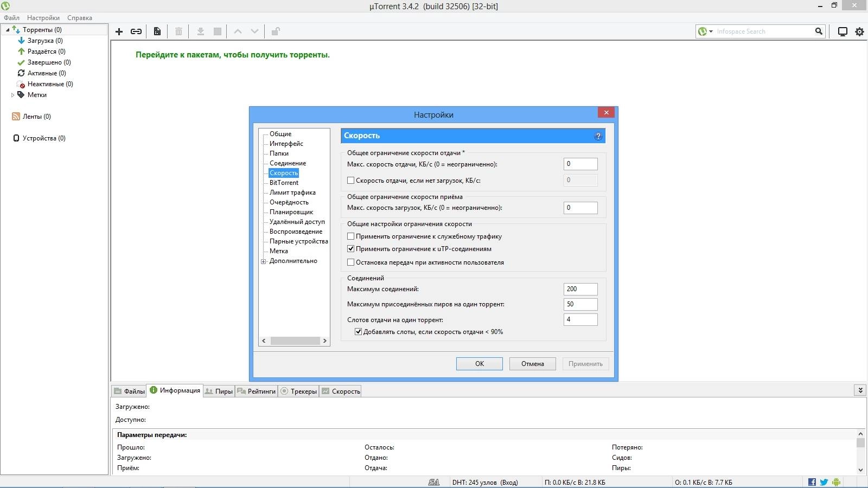The width and height of the screenshot is (868, 488).
Task: Open the Add Torrent from URL link icon
Action: coord(136,31)
